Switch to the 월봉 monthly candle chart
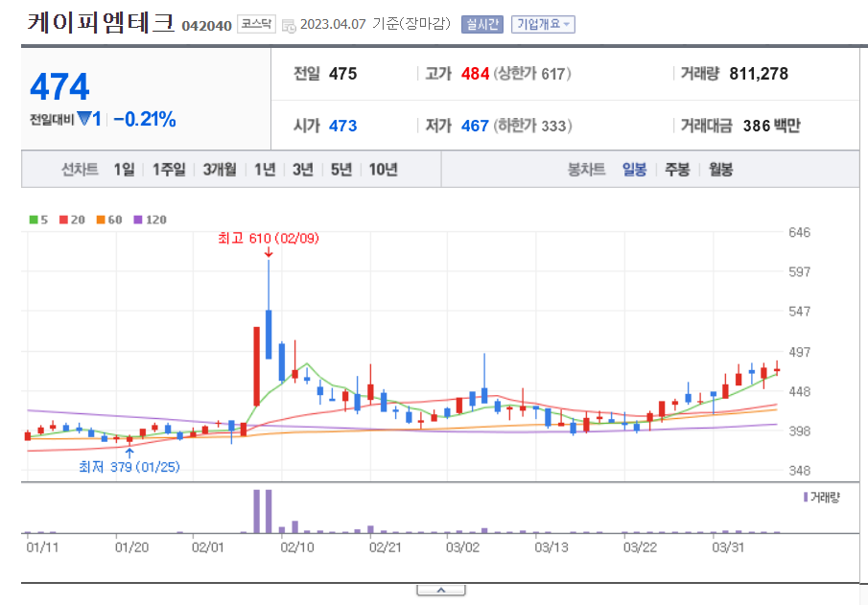The image size is (868, 605). [720, 170]
